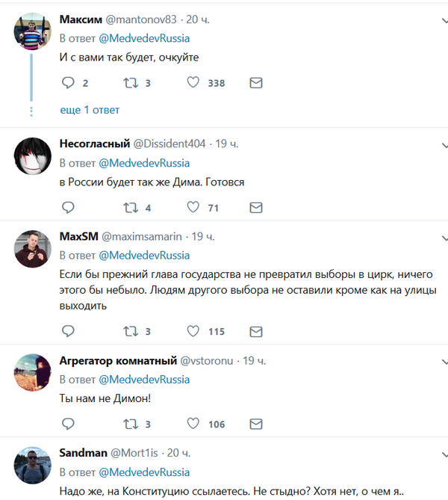Open Максим's profile picture
This screenshot has width=448, height=500.
[31, 32]
